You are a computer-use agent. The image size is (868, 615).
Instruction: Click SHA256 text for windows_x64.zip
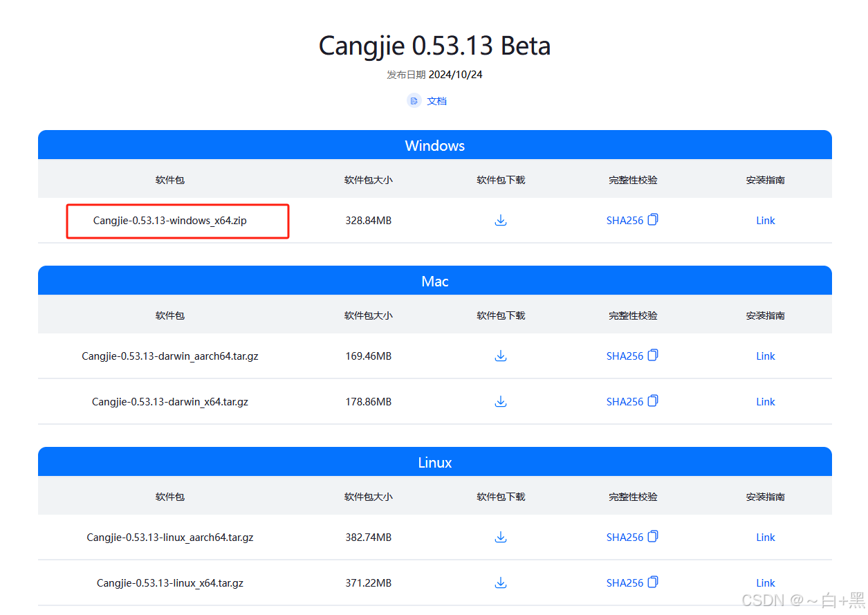[x=625, y=221]
